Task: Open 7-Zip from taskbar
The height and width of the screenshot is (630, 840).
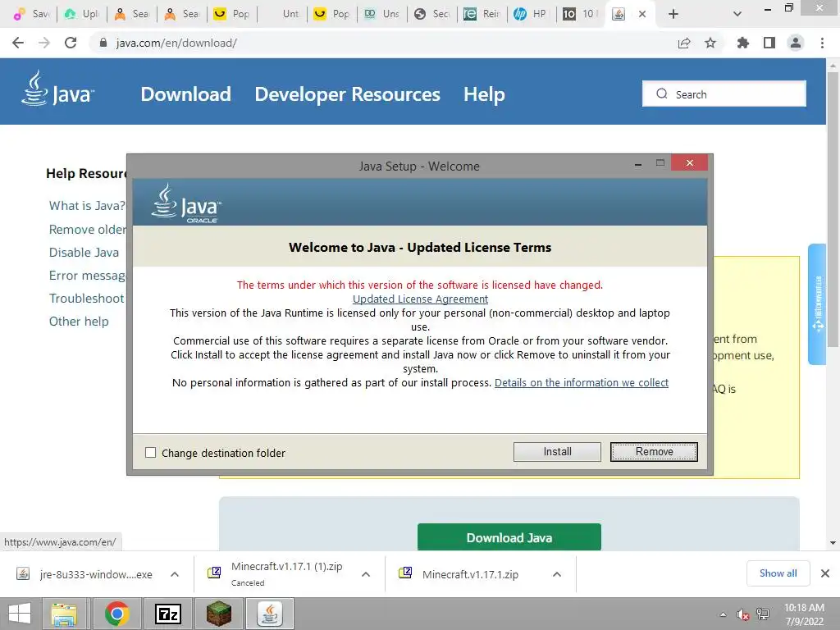Action: pyautogui.click(x=167, y=614)
